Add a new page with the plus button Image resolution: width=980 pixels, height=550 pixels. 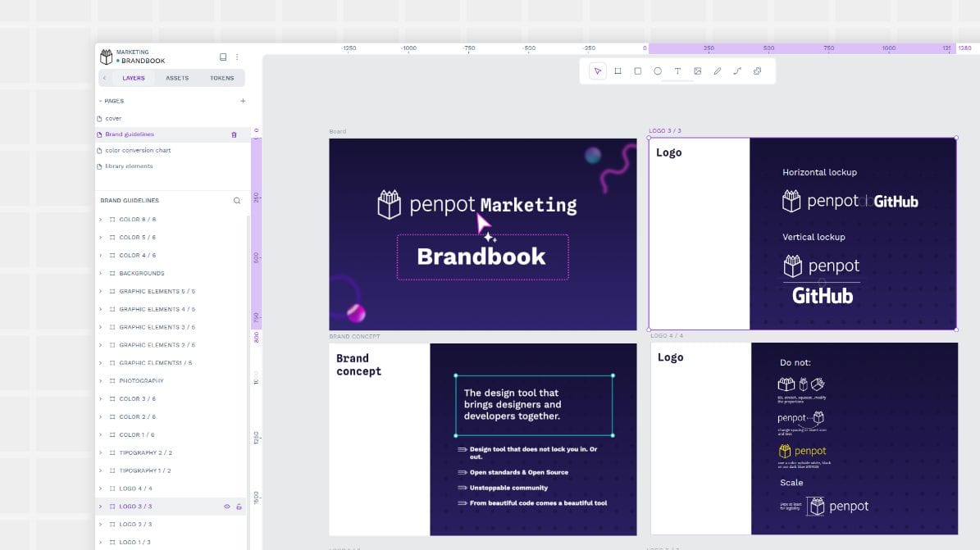click(243, 100)
